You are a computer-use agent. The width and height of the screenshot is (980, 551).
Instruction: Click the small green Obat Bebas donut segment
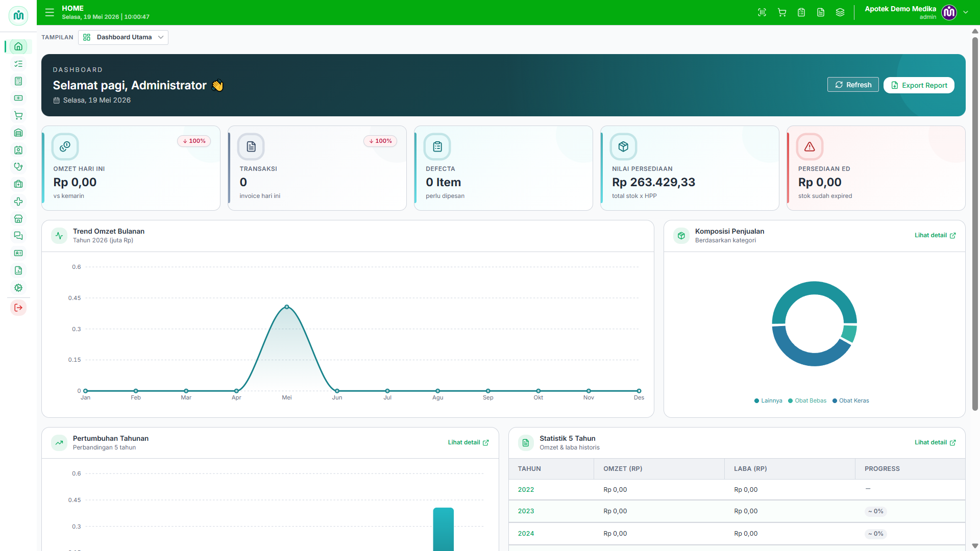click(x=849, y=333)
